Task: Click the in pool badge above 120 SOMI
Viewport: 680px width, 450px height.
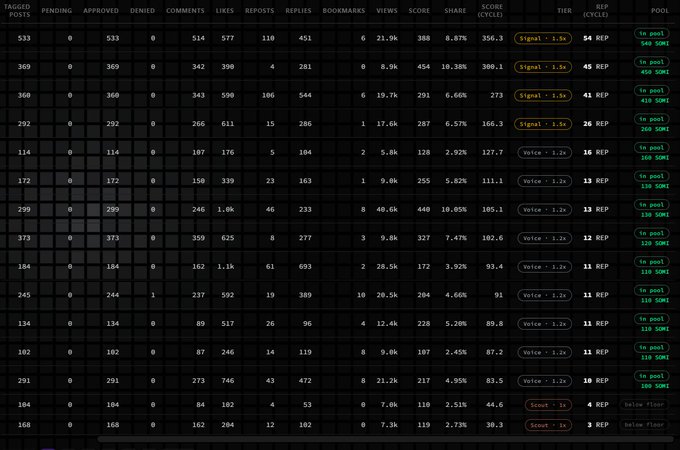Action: point(651,233)
